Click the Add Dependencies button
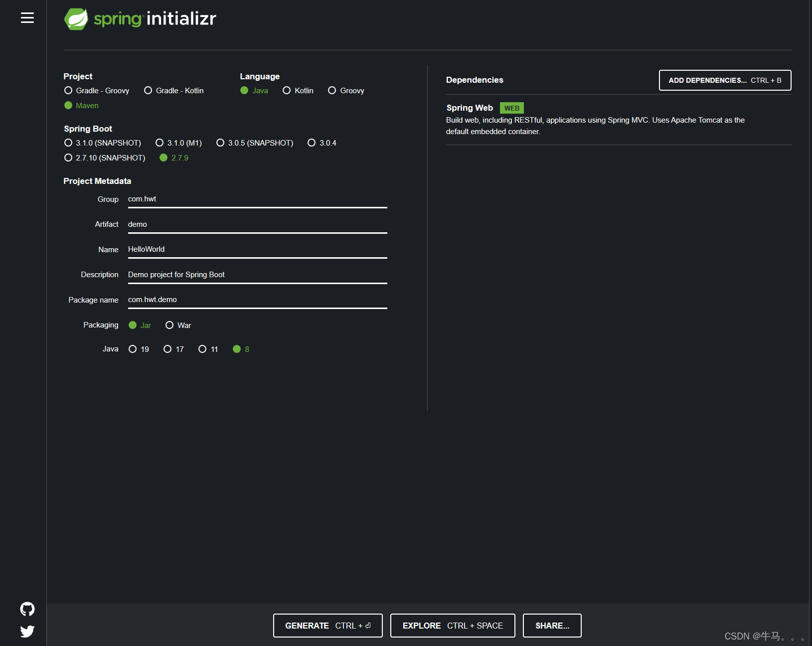812x646 pixels. tap(725, 80)
